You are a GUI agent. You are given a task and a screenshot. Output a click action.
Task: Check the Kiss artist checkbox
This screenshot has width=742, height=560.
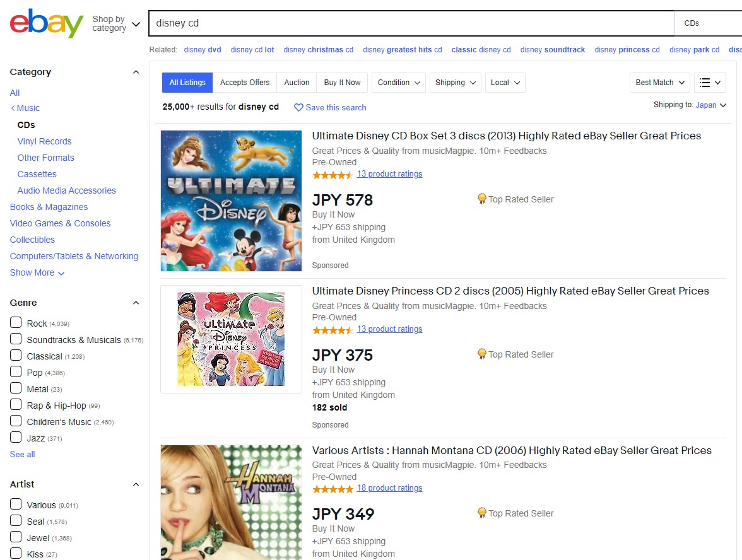point(16,554)
